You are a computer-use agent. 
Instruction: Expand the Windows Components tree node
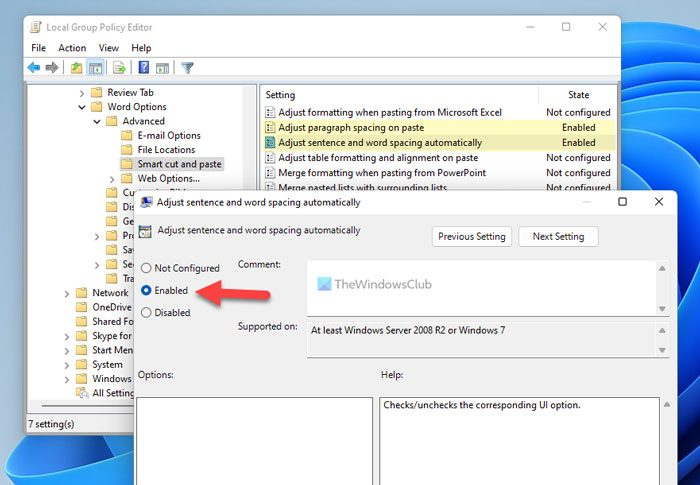67,379
